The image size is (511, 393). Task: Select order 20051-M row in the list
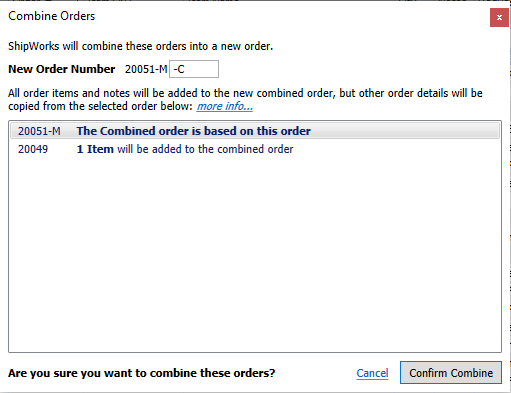coord(255,131)
